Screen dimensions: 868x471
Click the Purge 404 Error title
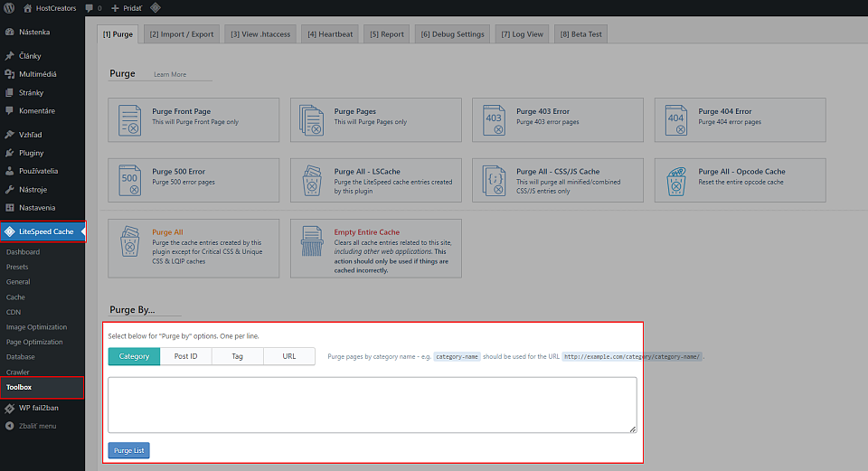(x=724, y=111)
